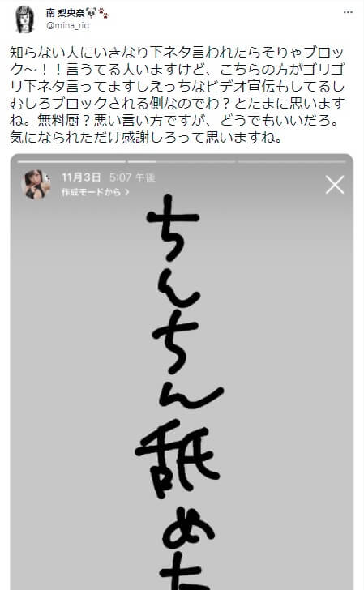The width and height of the screenshot is (364, 590).
Task: Click the paw print emoji after the name
Action: [x=104, y=13]
